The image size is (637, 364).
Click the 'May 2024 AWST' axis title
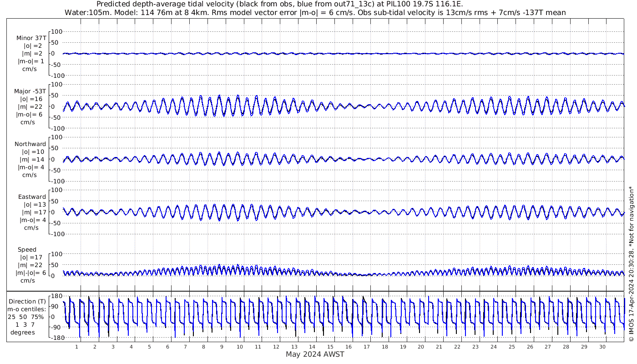(x=315, y=354)
